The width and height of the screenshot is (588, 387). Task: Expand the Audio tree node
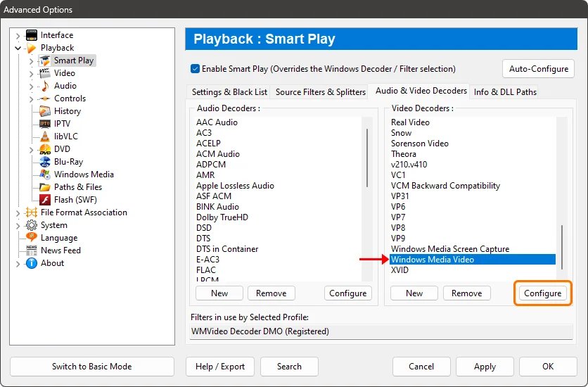(x=32, y=87)
